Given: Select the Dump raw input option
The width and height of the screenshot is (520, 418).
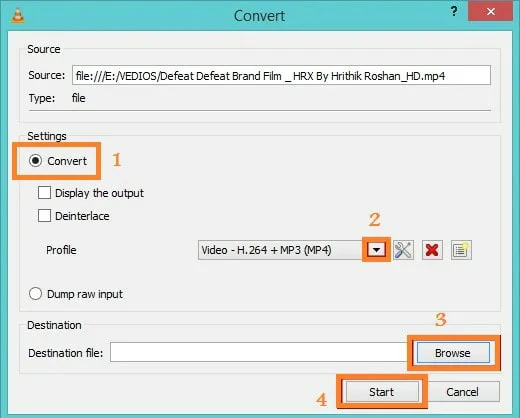Looking at the screenshot, I should pyautogui.click(x=35, y=294).
